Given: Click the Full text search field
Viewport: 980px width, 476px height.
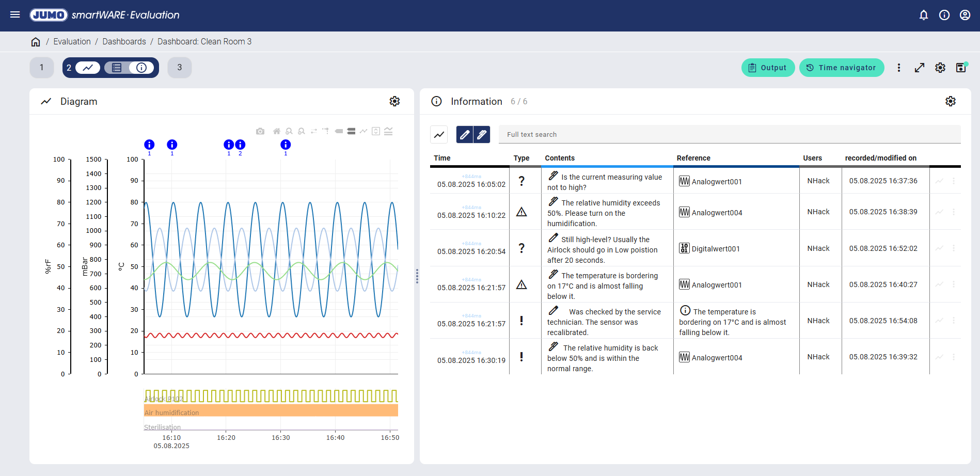Looking at the screenshot, I should pyautogui.click(x=729, y=135).
